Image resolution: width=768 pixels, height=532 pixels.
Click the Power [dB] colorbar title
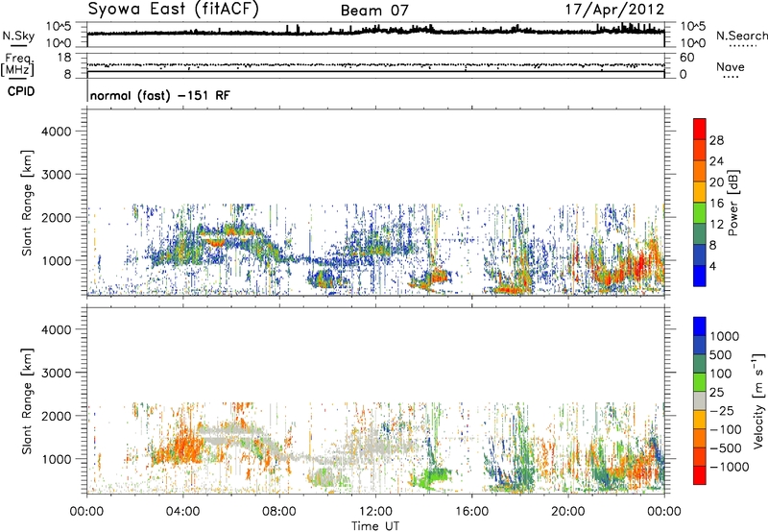pyautogui.click(x=732, y=203)
